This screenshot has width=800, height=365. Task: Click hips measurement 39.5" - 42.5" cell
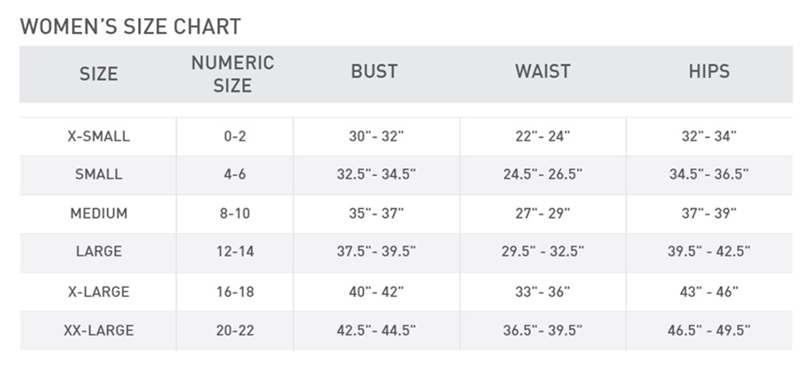coord(709,251)
